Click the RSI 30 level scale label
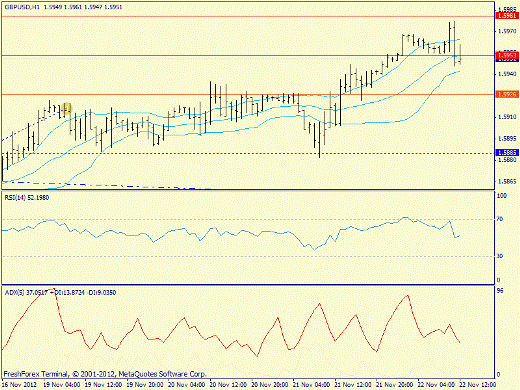520x390 pixels. coord(500,256)
